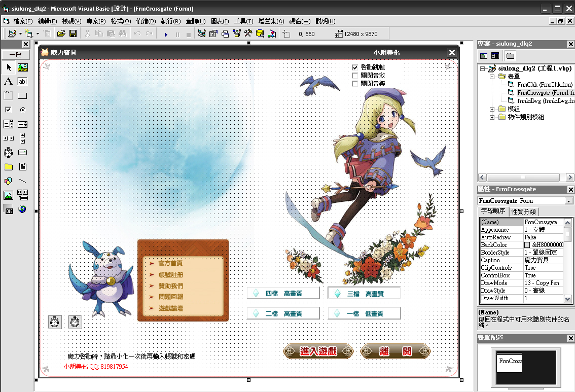Uncheck the 啓動跳幀 checkbox
This screenshot has height=392, width=575.
355,67
